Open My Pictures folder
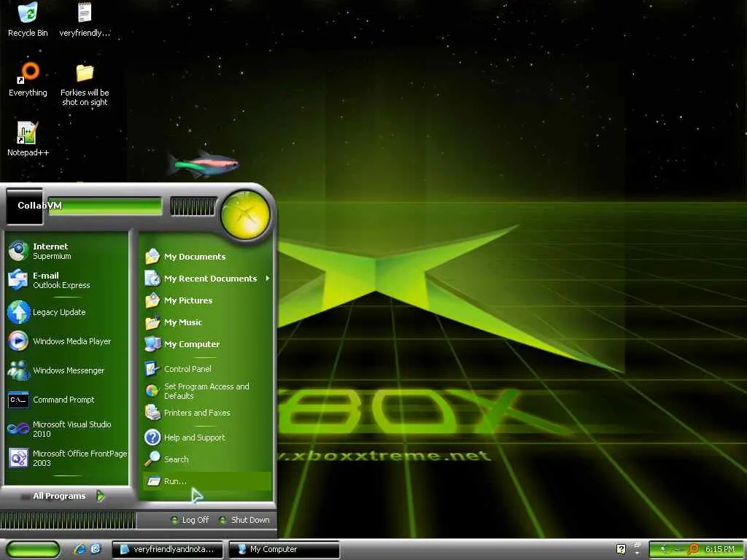Viewport: 747px width, 560px height. click(x=206, y=300)
